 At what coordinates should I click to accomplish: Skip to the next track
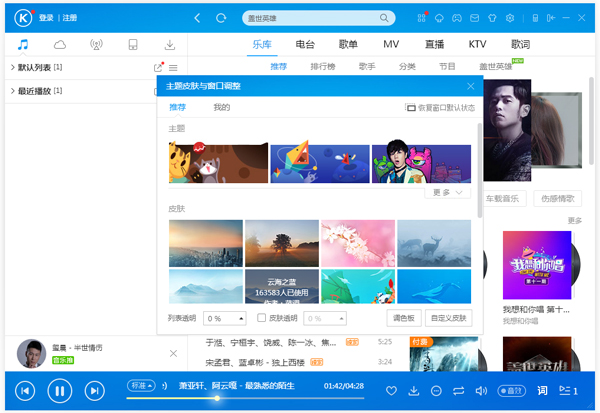(x=94, y=391)
